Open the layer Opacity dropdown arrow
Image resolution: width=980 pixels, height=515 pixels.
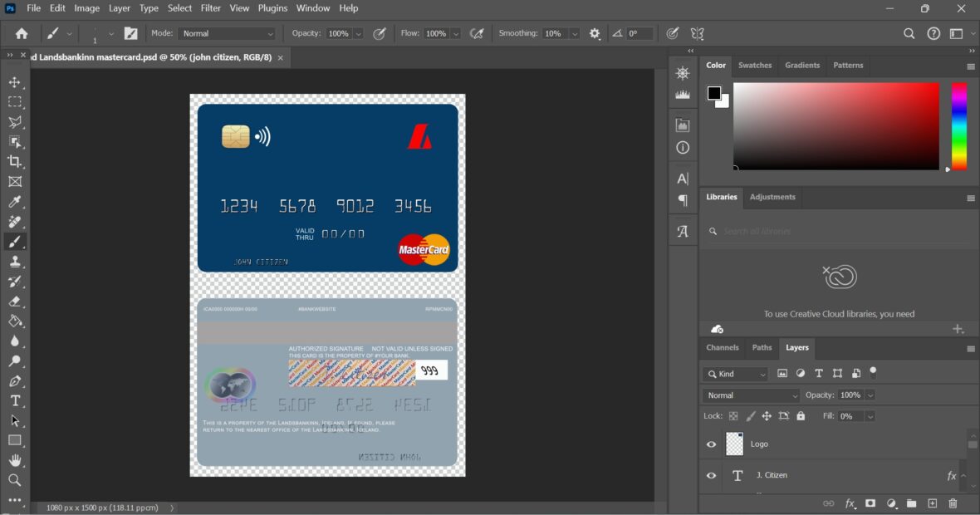point(870,395)
